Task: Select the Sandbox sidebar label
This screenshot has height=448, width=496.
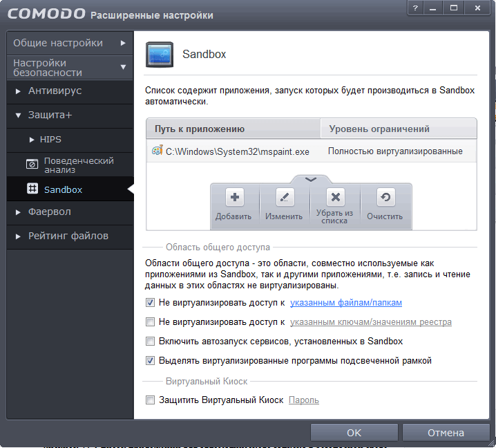Action: point(63,189)
